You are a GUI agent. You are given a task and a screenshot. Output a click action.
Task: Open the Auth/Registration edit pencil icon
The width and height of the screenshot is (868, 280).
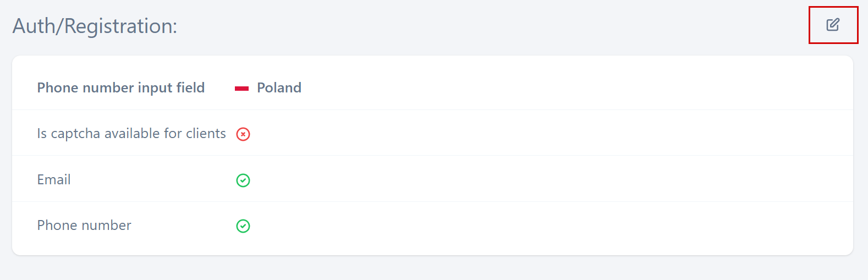click(833, 25)
